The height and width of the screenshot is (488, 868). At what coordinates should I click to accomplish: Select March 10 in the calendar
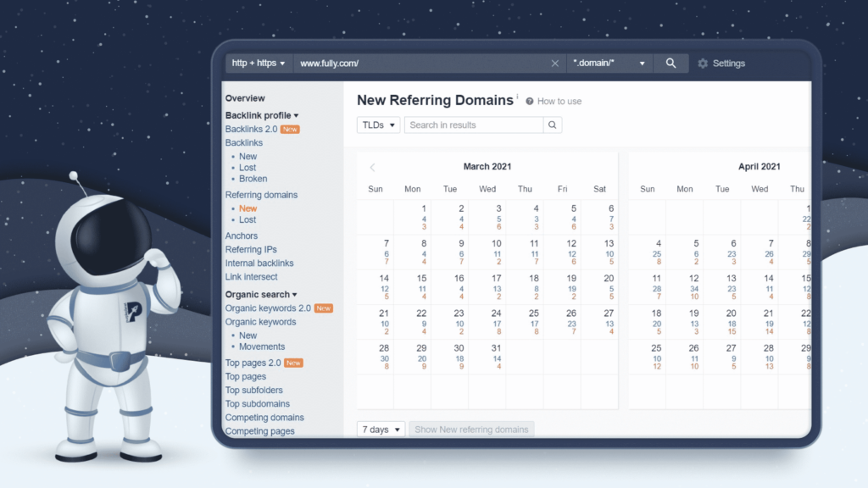coord(487,252)
